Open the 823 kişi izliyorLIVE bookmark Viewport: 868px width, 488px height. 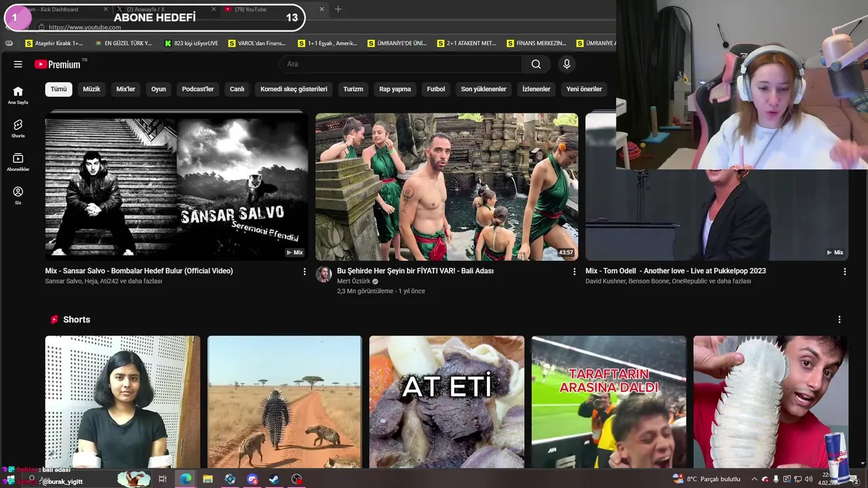[191, 43]
